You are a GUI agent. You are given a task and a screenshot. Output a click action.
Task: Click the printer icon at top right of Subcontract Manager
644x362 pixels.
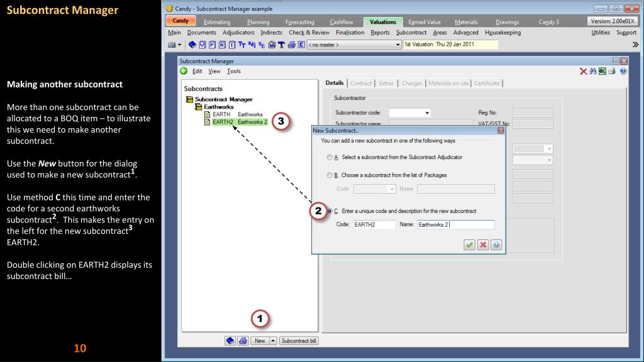click(612, 72)
